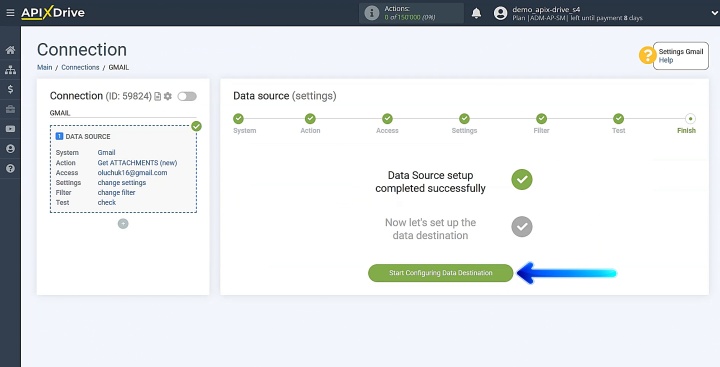Go to the Action step

point(310,119)
